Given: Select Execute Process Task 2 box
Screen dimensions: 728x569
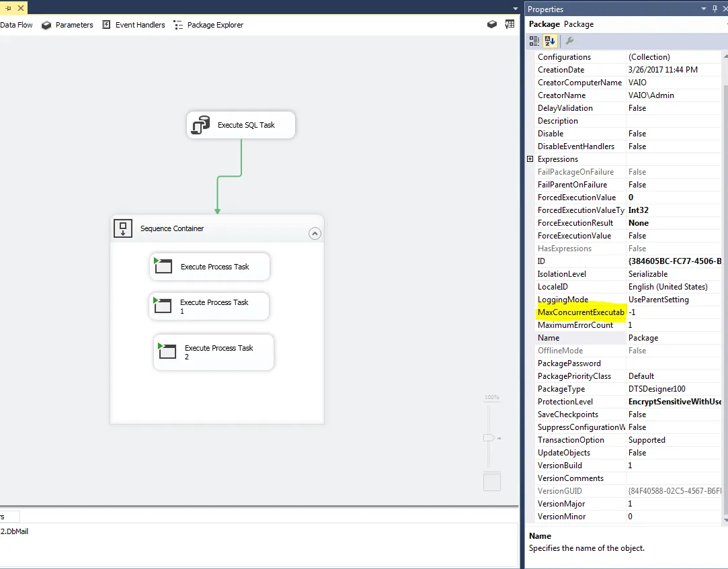Looking at the screenshot, I should coord(214,352).
